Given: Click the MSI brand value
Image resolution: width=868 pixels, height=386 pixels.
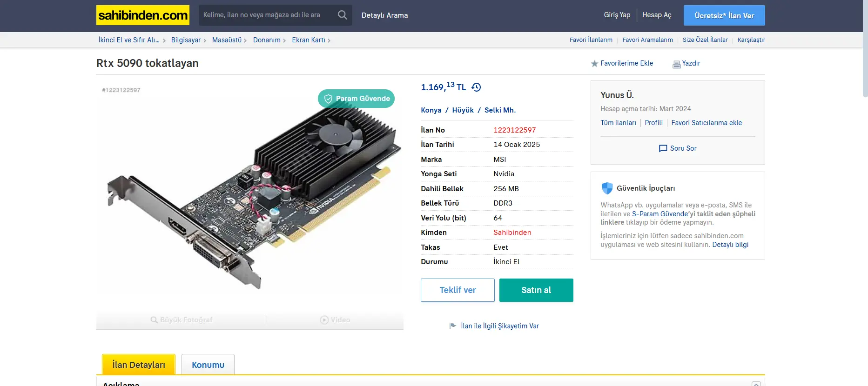Looking at the screenshot, I should (499, 160).
